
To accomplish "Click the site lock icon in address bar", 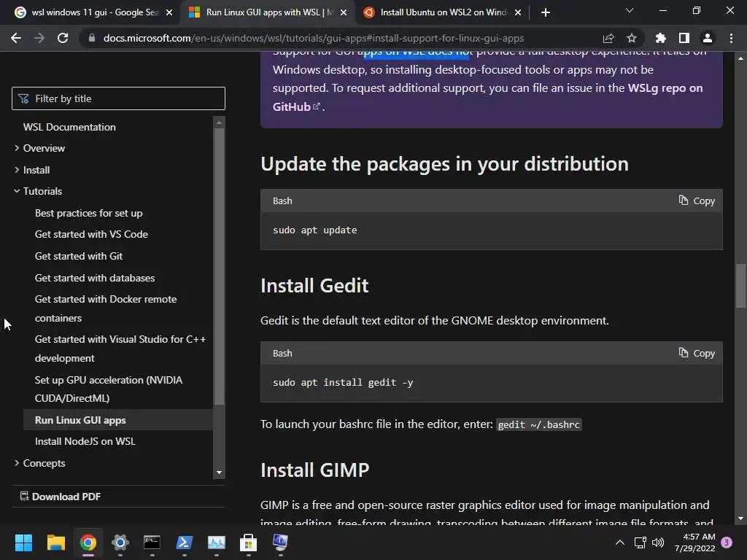I will [92, 38].
